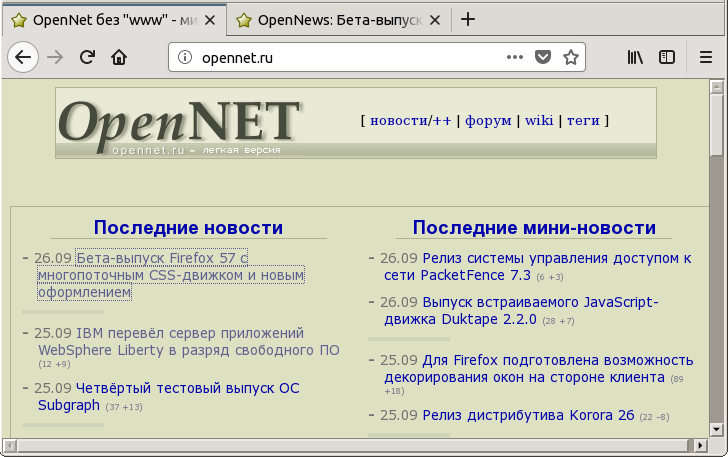Open the '++' link in header
Screen dimensions: 728x457
(x=442, y=121)
